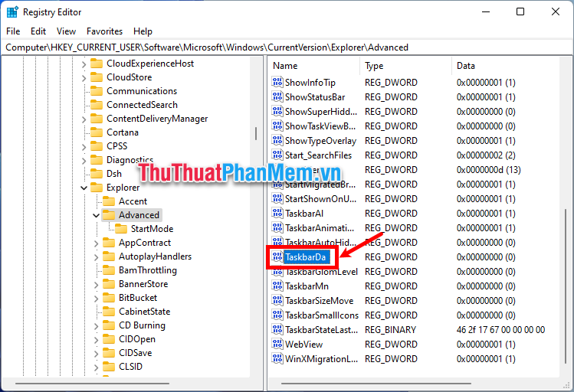This screenshot has height=392, width=574.
Task: Select the Communications key
Action: [142, 91]
